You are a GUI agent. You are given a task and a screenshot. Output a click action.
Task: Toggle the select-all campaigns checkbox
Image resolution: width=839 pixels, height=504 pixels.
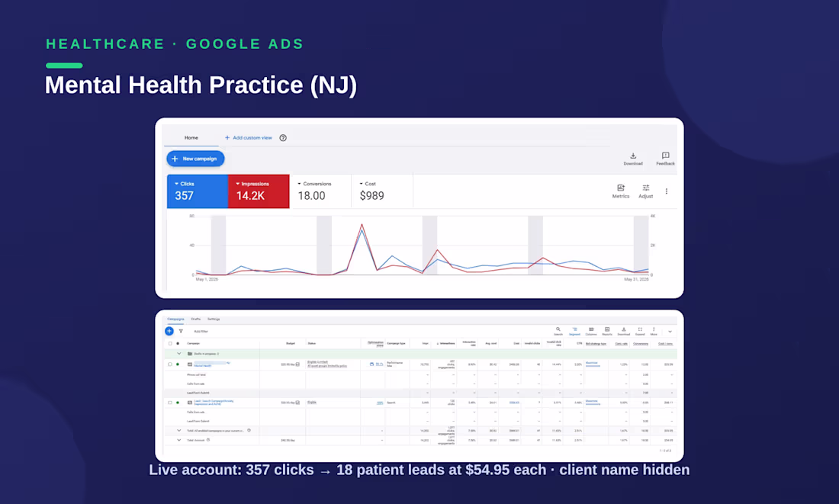[x=170, y=343]
